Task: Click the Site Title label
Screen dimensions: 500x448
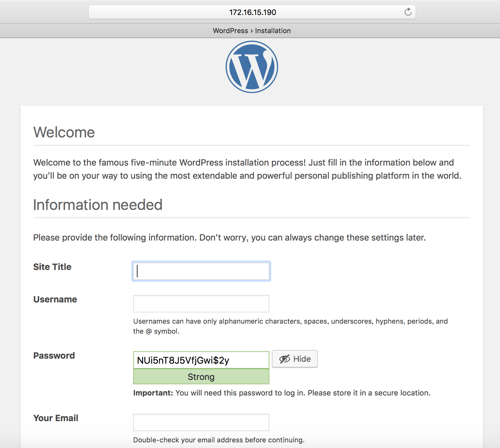Action: click(x=52, y=267)
